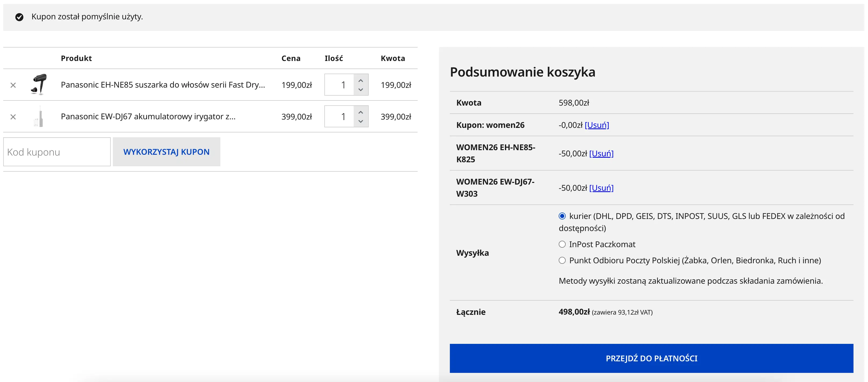
Task: Click WYKORZYSTAJ KUPON to apply a coupon
Action: click(x=166, y=152)
